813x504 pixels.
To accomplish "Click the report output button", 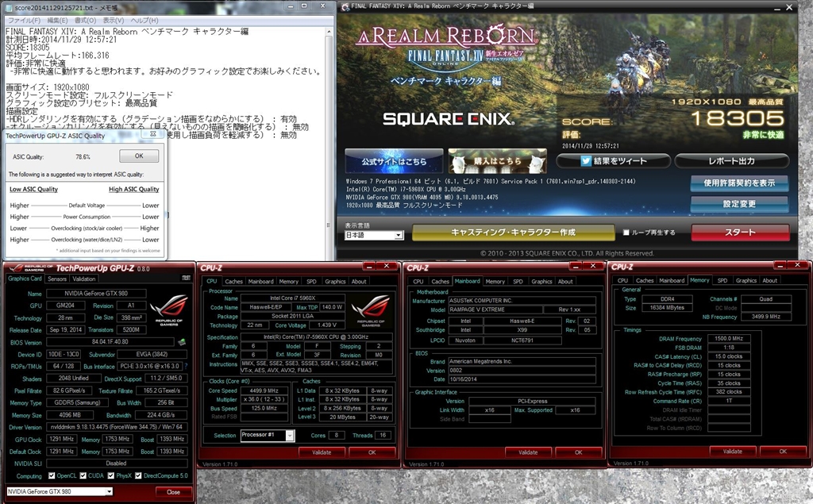I will click(x=731, y=161).
